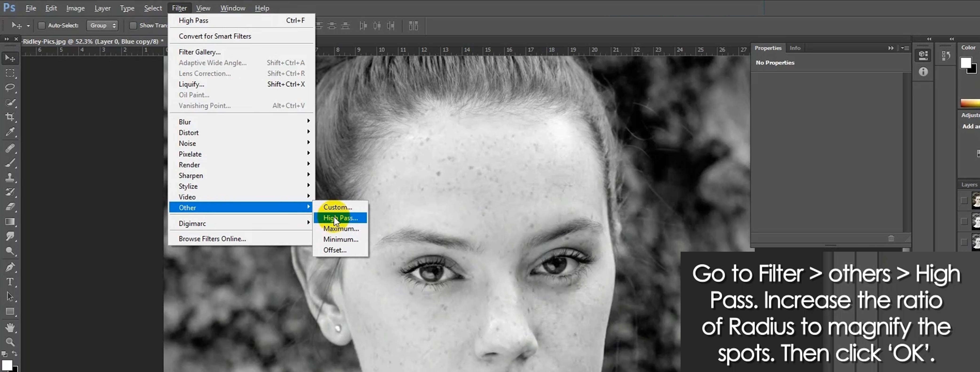The width and height of the screenshot is (980, 372).
Task: Select the Crop tool
Action: click(x=10, y=117)
